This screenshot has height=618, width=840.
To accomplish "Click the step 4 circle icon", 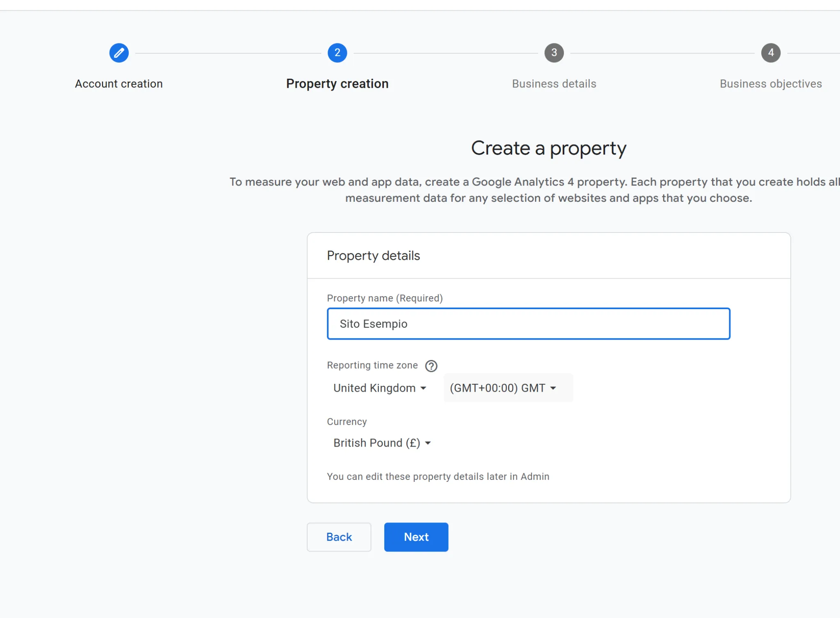I will tap(771, 53).
